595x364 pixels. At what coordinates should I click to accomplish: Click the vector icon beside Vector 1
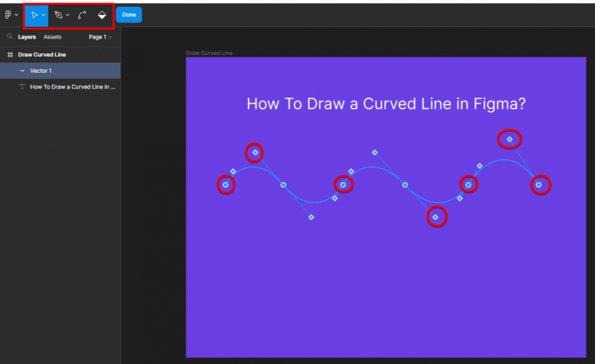(x=22, y=71)
